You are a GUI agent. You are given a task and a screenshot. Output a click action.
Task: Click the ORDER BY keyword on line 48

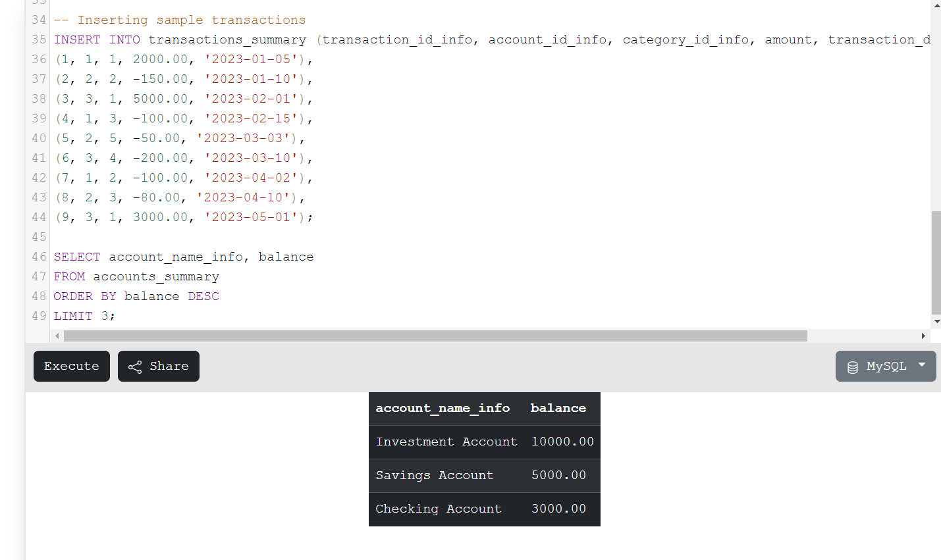point(85,296)
